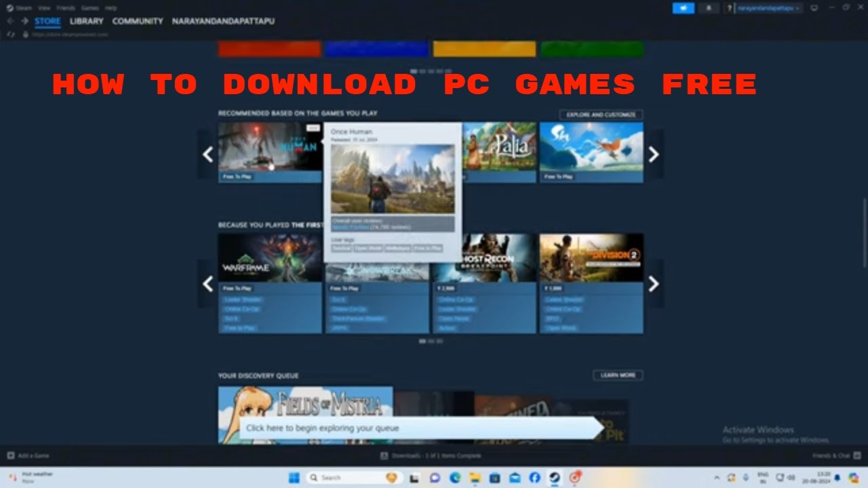The image size is (868, 488).
Task: Open File Explorer from the taskbar
Action: (475, 478)
